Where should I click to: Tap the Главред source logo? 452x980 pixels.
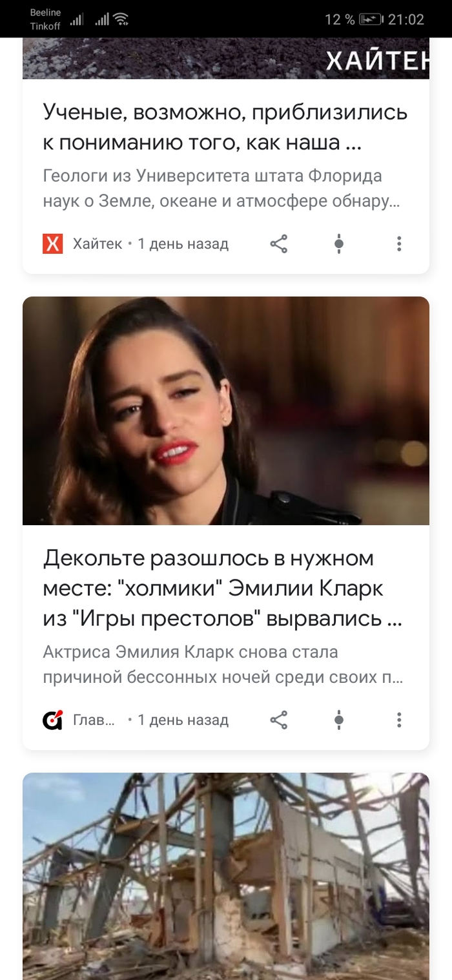click(53, 720)
